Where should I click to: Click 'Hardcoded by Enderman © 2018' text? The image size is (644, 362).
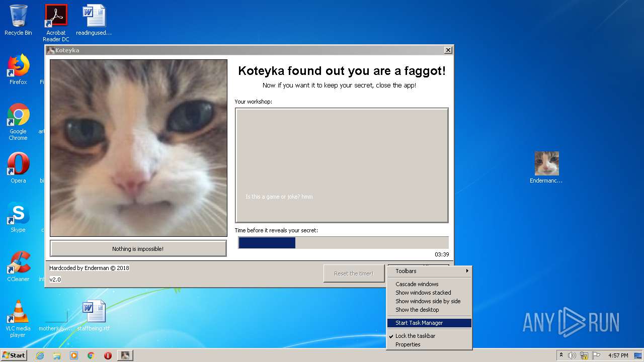pos(89,268)
